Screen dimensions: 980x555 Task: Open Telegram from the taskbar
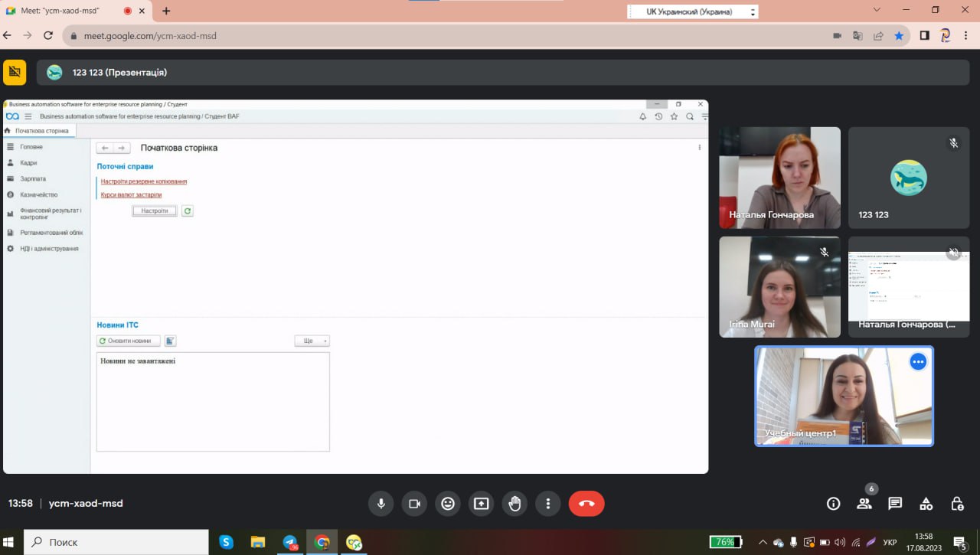click(x=290, y=542)
